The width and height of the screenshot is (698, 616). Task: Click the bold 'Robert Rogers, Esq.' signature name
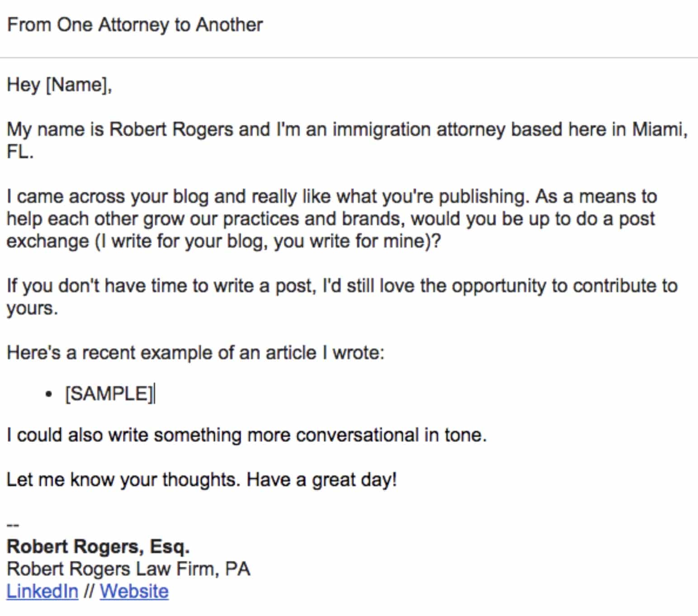pyautogui.click(x=98, y=547)
